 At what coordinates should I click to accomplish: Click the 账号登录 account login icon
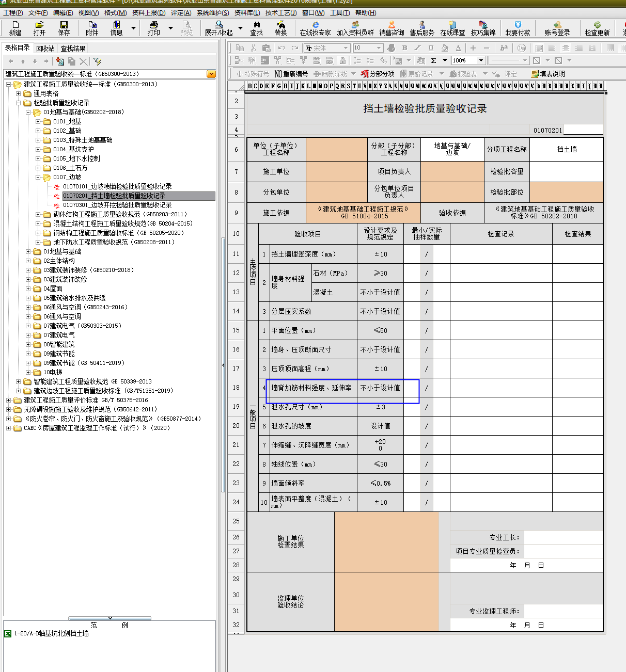557,28
